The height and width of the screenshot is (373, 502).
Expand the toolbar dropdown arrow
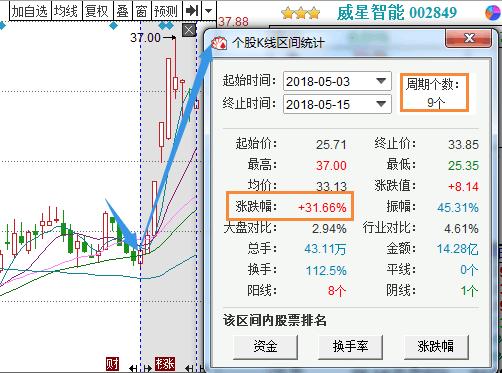click(209, 11)
